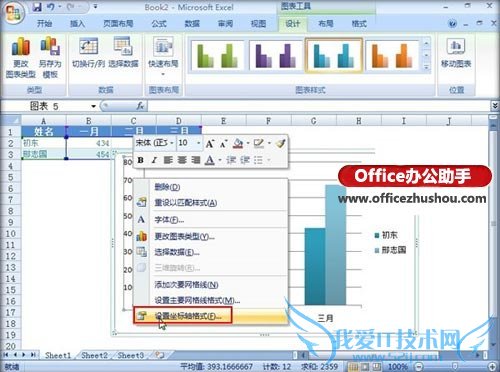The height and width of the screenshot is (372, 500).
Task: Insert new worksheet tab icon
Action: coord(160,355)
